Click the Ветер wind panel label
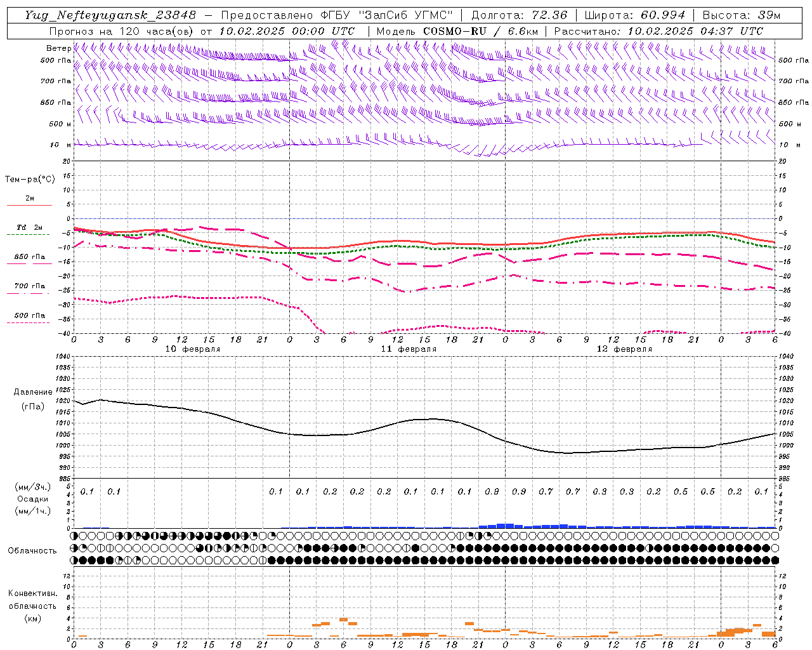 point(58,48)
